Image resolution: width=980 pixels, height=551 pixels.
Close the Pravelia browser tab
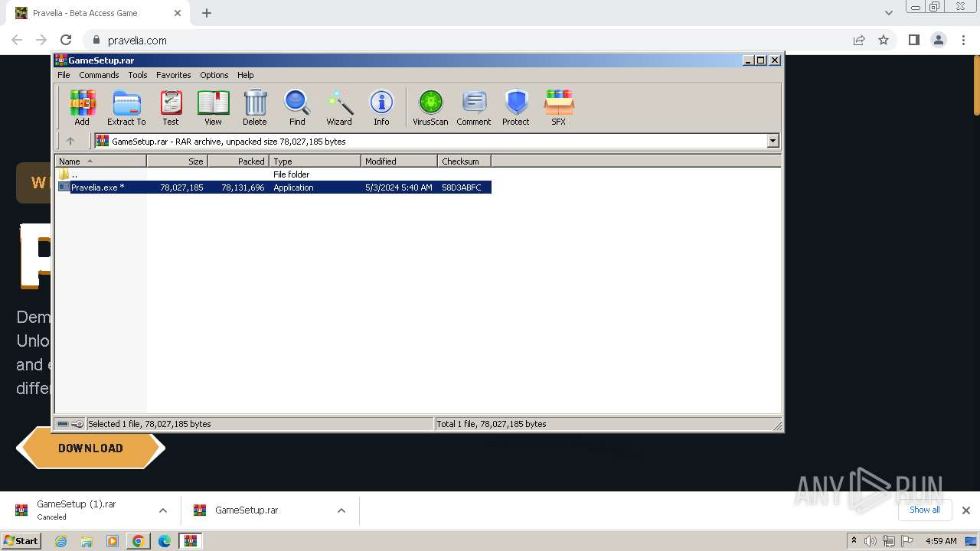tap(178, 13)
